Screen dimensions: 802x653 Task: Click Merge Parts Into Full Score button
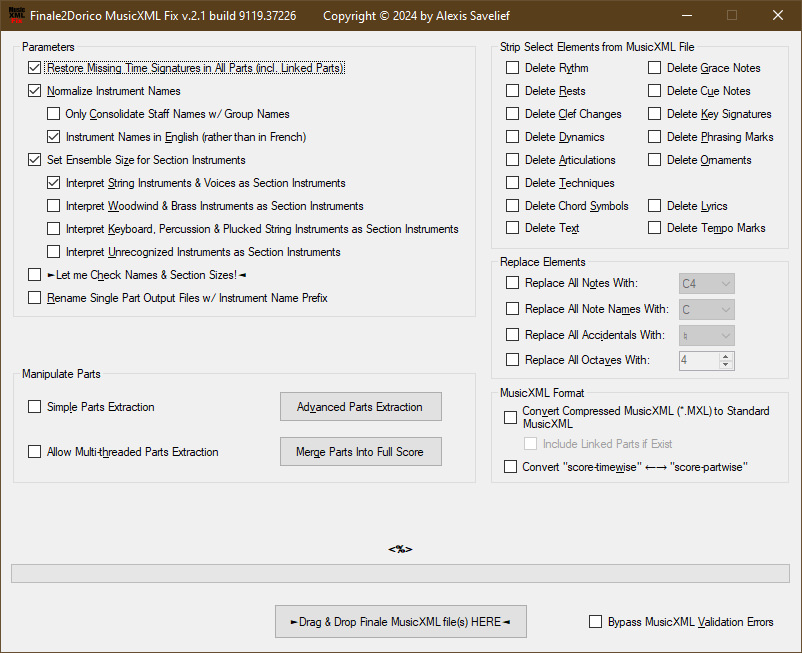[361, 452]
